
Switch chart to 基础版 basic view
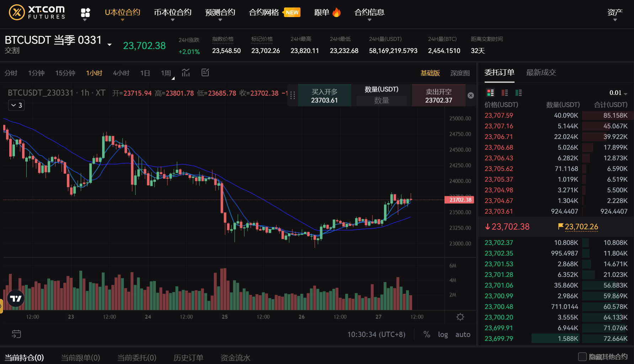tap(430, 73)
